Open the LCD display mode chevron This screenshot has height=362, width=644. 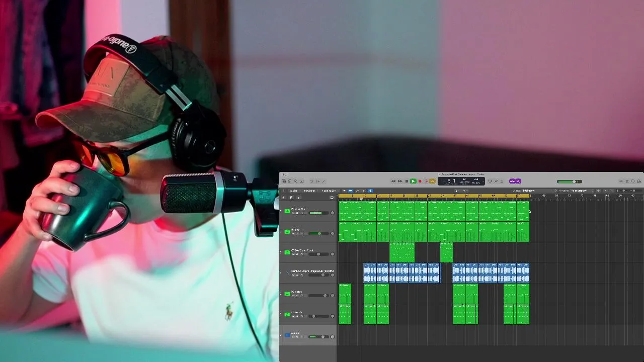[x=483, y=181]
